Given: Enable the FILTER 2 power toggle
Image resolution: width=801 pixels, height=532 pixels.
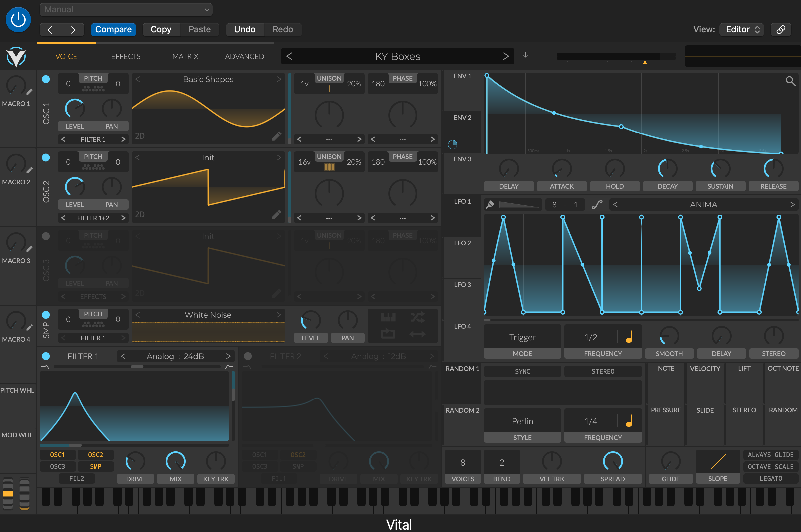Looking at the screenshot, I should click(x=248, y=356).
